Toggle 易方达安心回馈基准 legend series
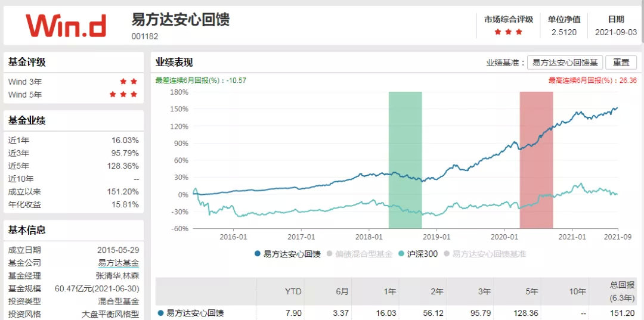 coord(485,254)
